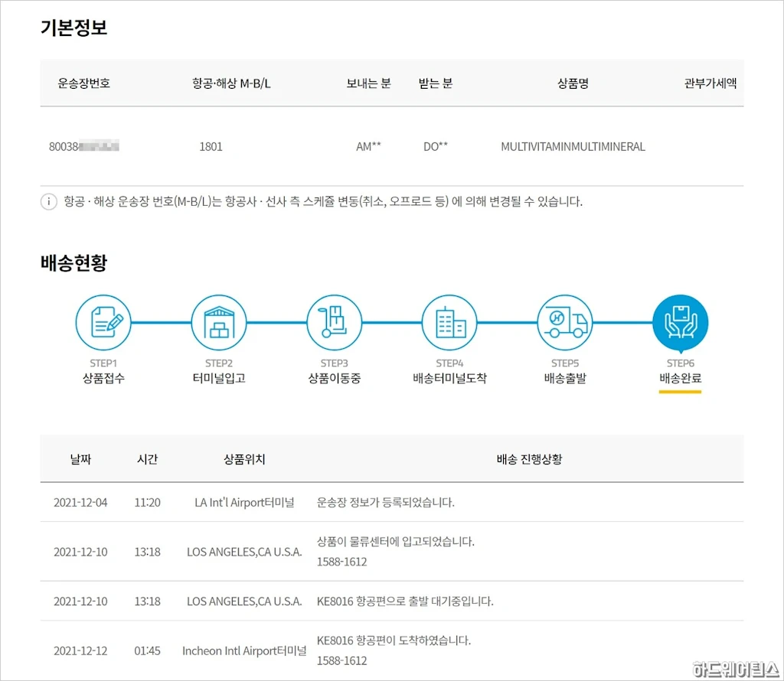Click the 배송 진행상황 column header
Viewport: 784px width, 681px height.
pyautogui.click(x=530, y=459)
